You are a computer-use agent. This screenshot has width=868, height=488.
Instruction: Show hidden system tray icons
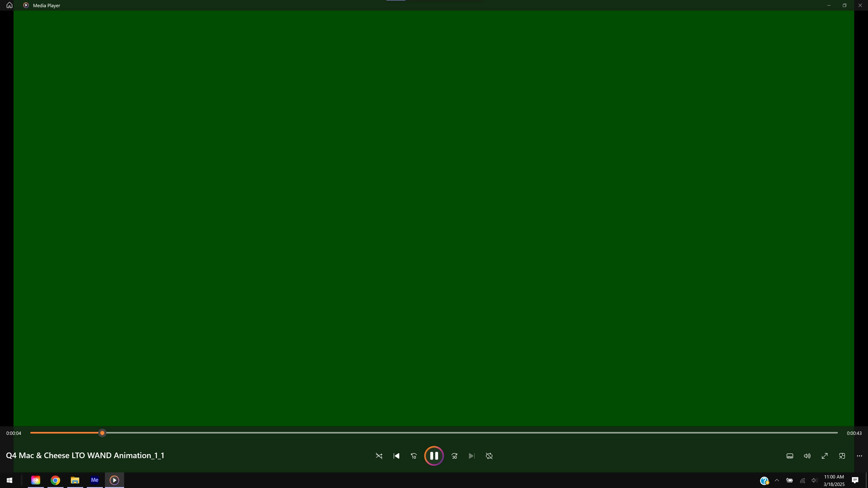tap(777, 481)
